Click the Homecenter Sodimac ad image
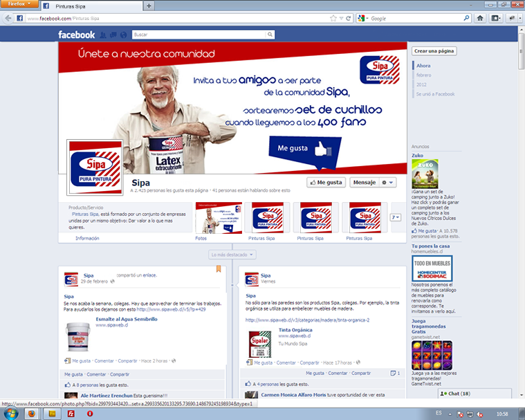 tap(432, 268)
